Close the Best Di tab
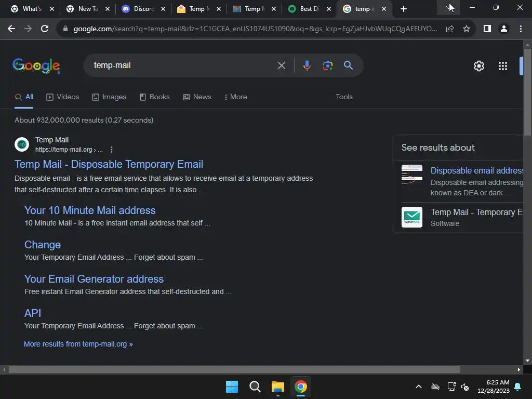 329,9
